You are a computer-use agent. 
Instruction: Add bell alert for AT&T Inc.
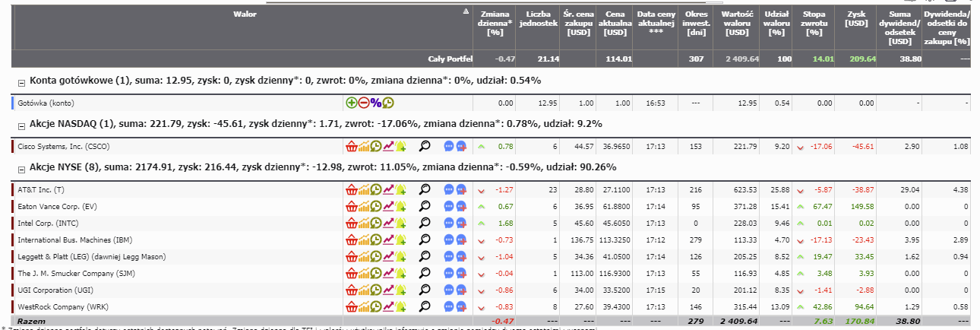pyautogui.click(x=400, y=189)
